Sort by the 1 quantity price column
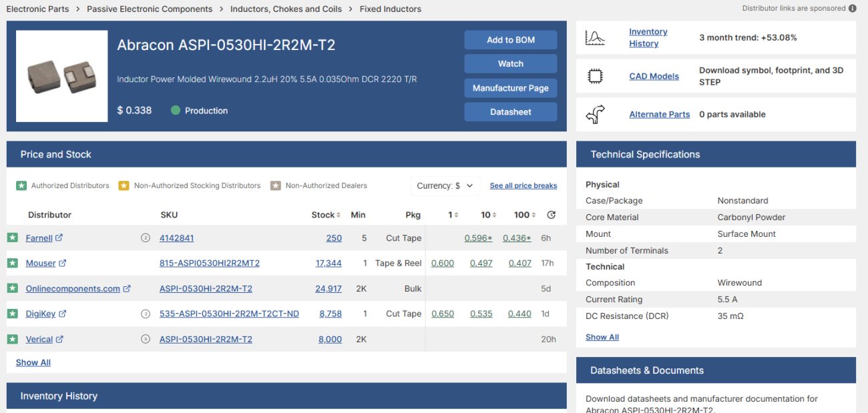868x413 pixels. coord(453,215)
